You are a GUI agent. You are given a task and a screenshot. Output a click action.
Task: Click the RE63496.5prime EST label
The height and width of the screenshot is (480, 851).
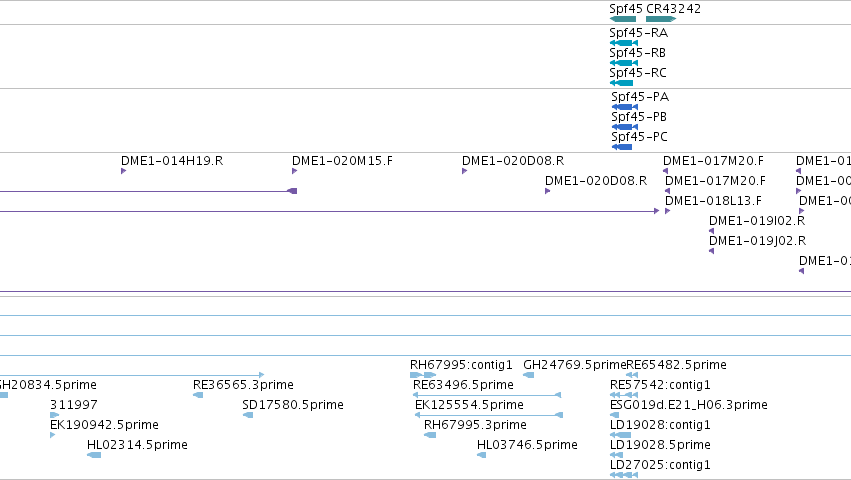click(x=463, y=385)
